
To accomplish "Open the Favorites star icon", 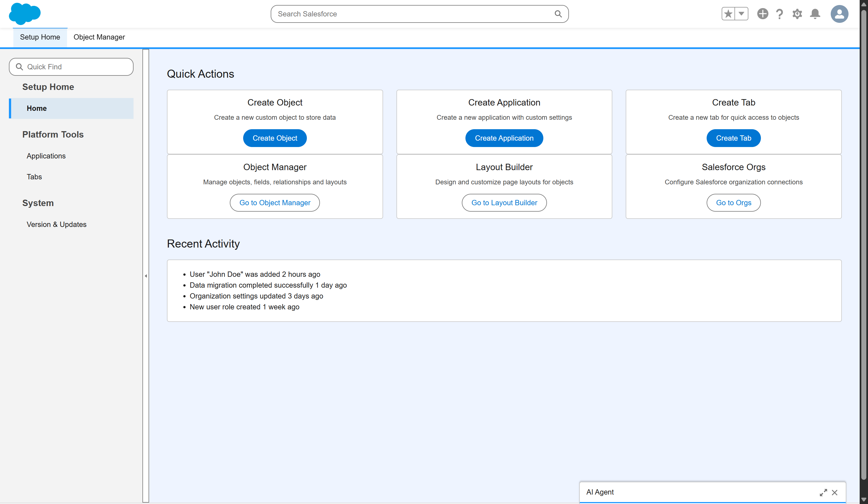I will click(x=728, y=14).
